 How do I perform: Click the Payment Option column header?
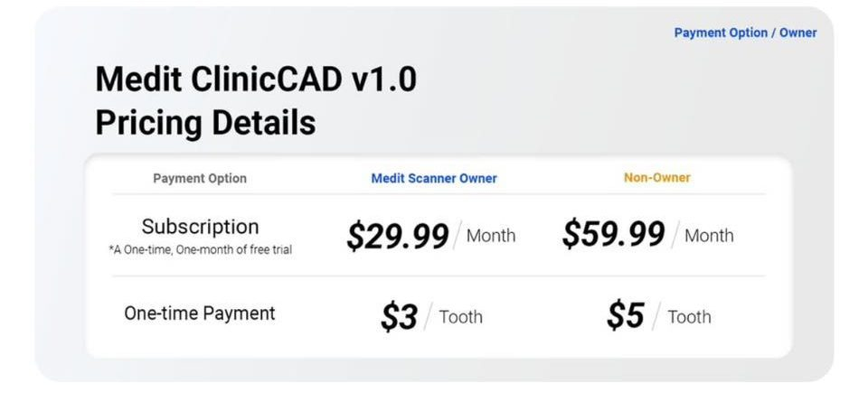point(200,178)
